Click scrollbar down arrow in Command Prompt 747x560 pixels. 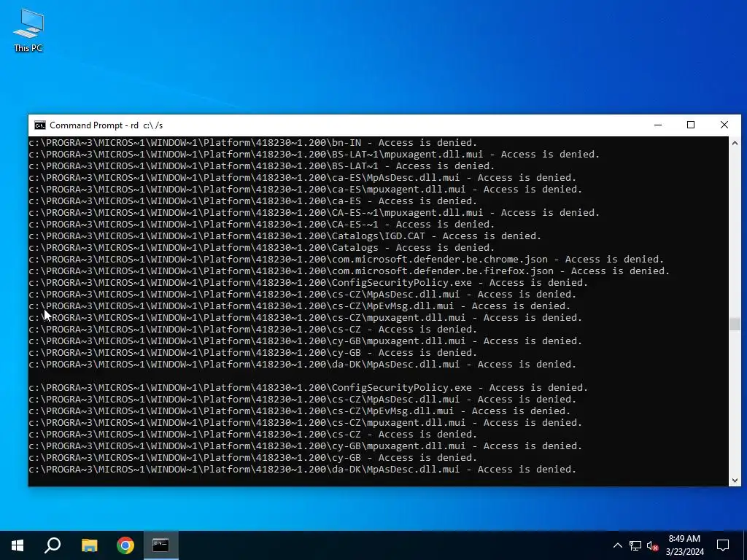735,481
